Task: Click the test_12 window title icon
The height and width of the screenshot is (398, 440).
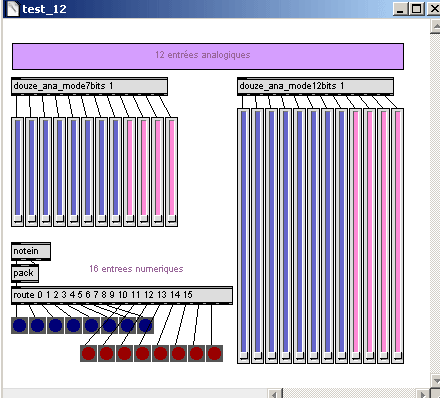Action: (13, 9)
